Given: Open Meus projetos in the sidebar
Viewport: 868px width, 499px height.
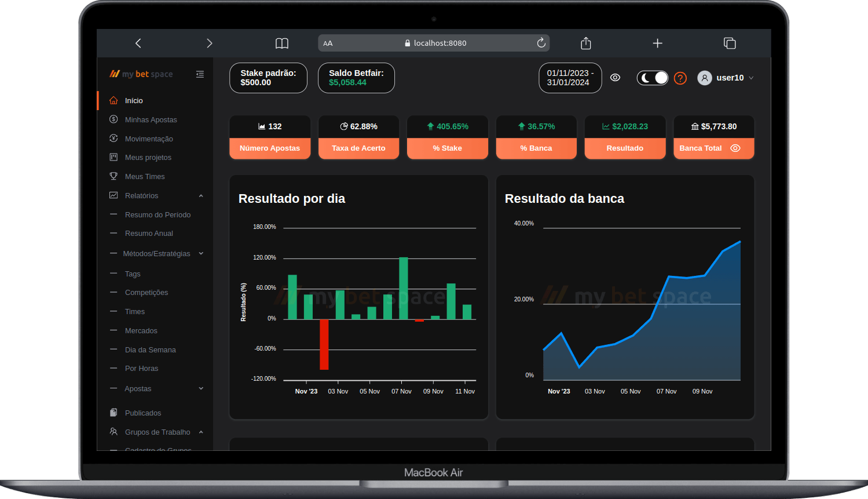Looking at the screenshot, I should point(148,157).
